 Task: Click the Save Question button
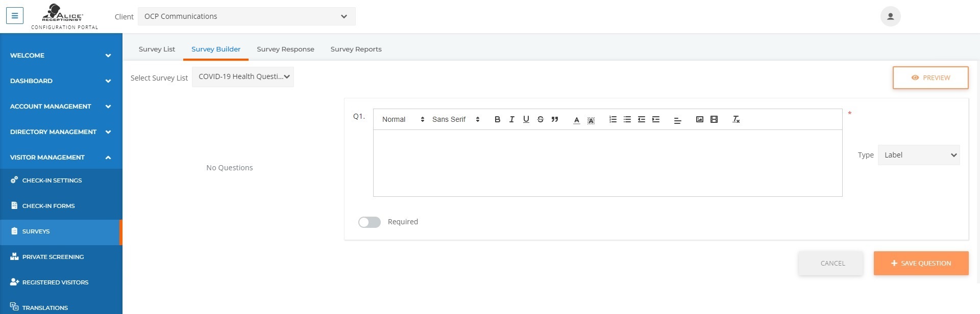(921, 264)
